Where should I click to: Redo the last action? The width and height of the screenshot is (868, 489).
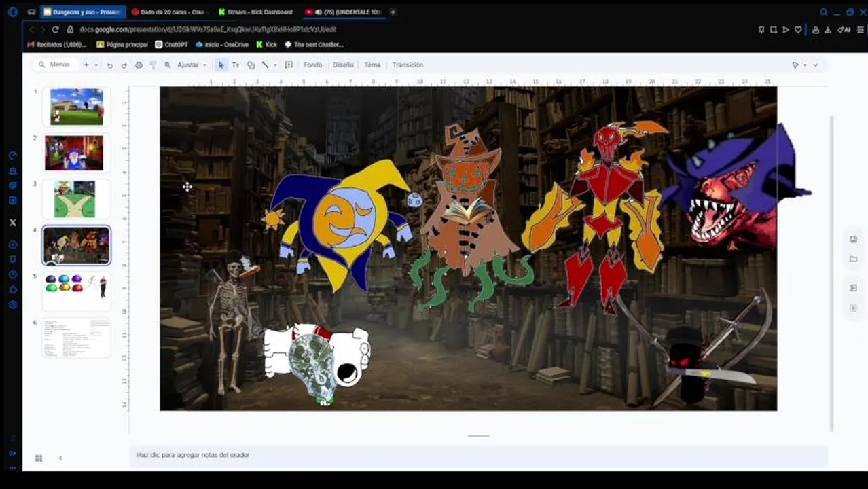pos(124,65)
